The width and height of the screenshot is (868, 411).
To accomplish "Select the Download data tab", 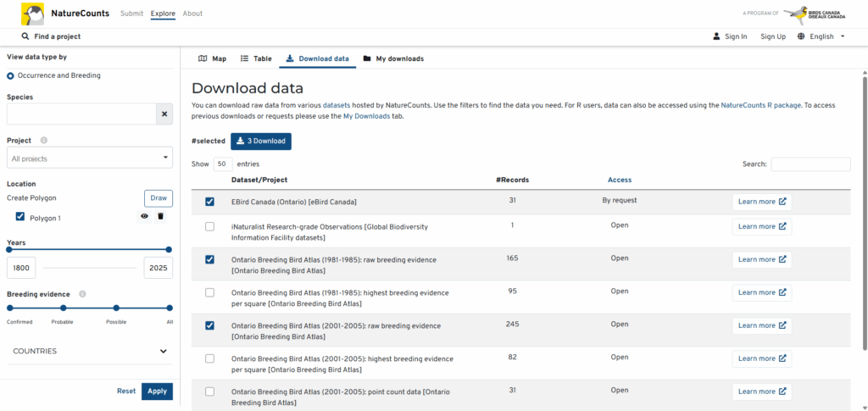I will [x=318, y=58].
